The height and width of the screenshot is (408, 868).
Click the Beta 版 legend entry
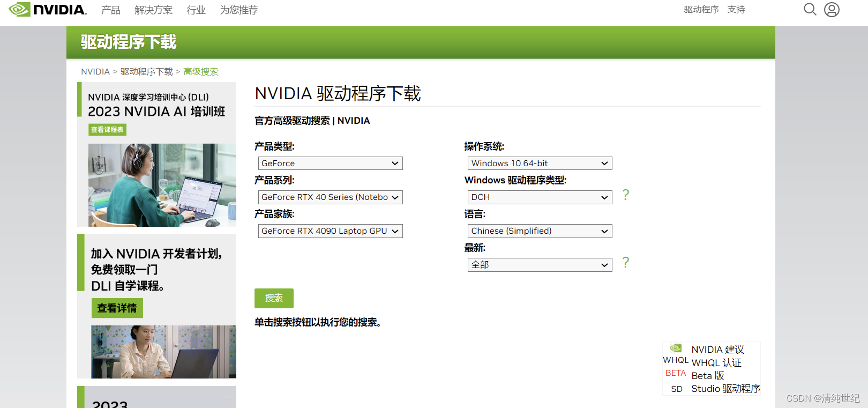point(708,376)
